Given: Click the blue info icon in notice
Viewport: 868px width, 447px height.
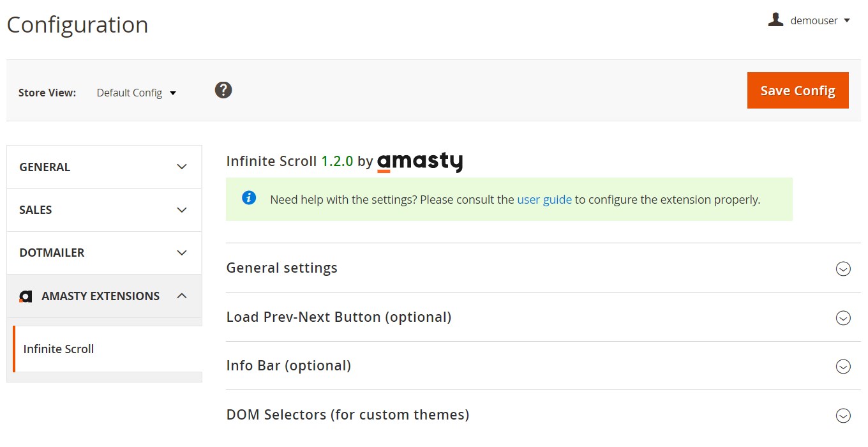Looking at the screenshot, I should pos(249,198).
